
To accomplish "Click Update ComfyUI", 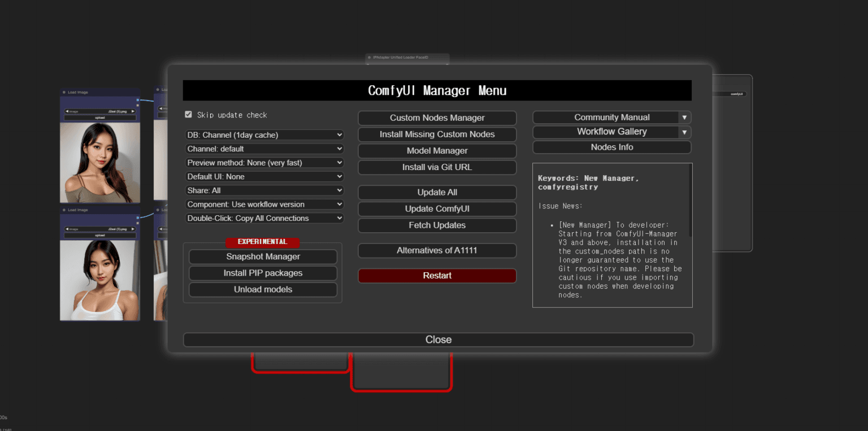I will pyautogui.click(x=437, y=208).
